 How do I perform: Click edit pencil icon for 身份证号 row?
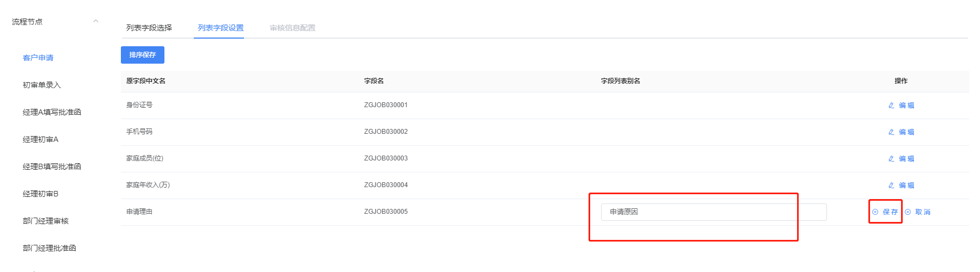(x=891, y=106)
